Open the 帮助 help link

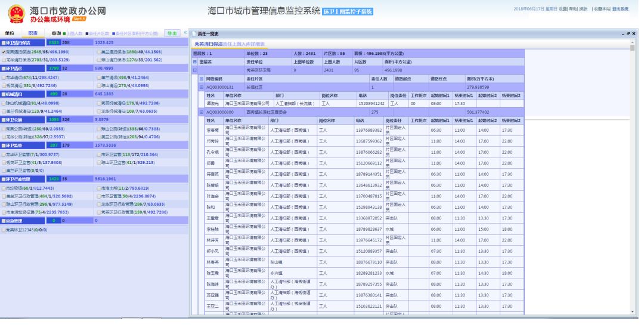click(573, 9)
